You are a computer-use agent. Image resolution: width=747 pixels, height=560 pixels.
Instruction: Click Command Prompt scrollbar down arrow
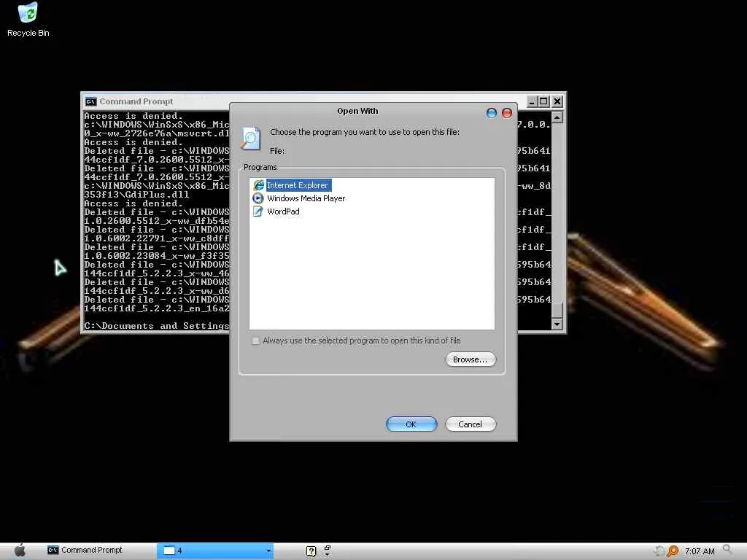(557, 324)
